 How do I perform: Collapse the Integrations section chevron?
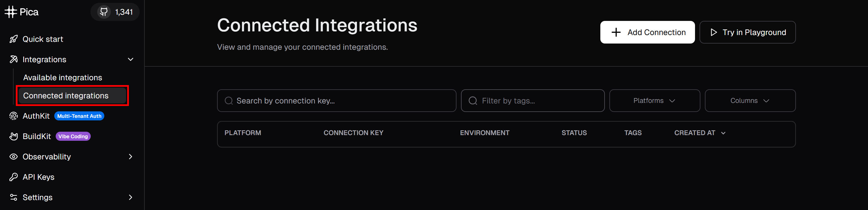pos(130,60)
